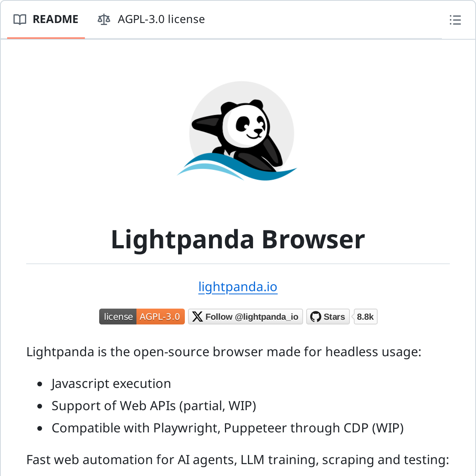Click the 'Fast web automation' sentence
The width and height of the screenshot is (476, 476).
238,460
